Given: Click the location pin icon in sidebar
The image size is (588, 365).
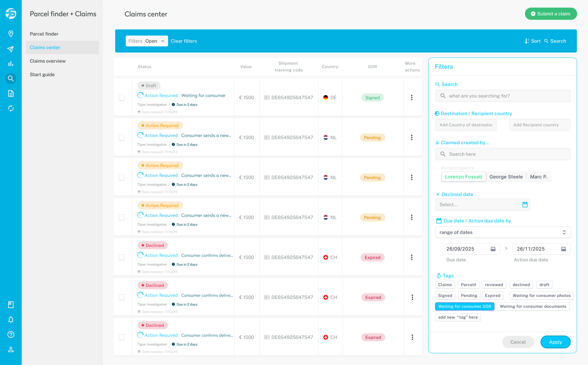Looking at the screenshot, I should 11,34.
